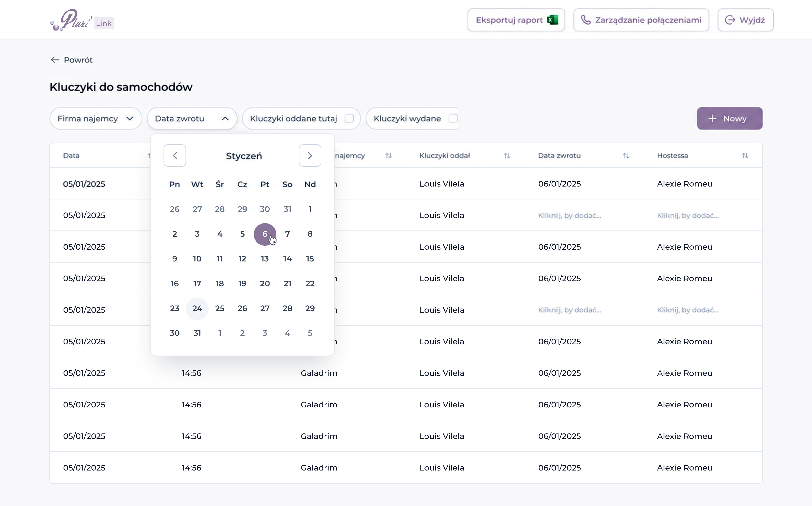Screen dimensions: 812x506
Task: Click Styczeń month title
Action: coord(244,156)
